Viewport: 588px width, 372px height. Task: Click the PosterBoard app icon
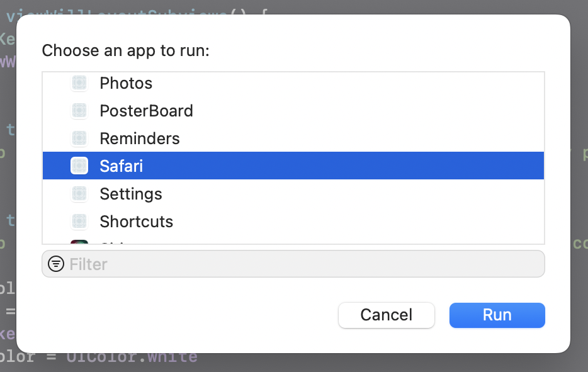79,110
